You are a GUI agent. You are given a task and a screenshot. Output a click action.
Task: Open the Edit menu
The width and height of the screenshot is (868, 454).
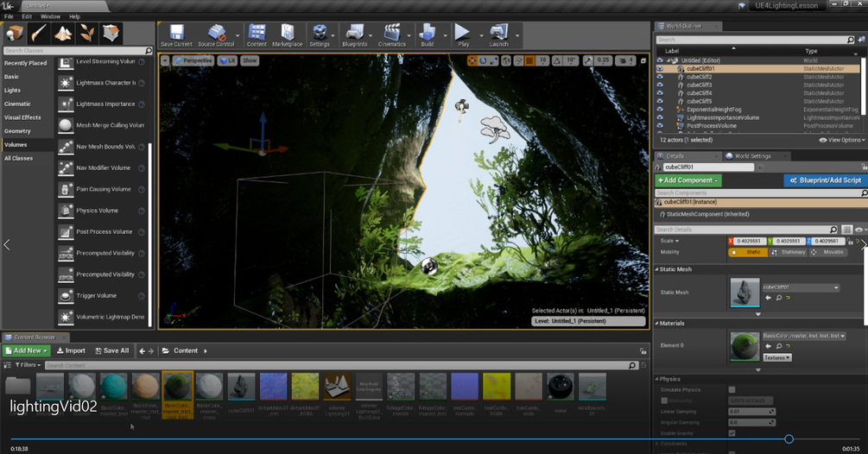27,16
